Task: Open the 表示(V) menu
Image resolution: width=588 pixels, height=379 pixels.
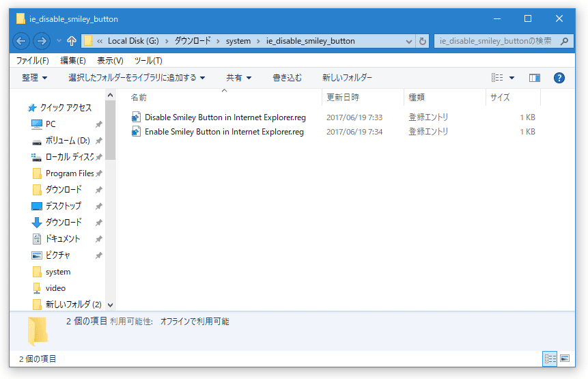Action: [110, 61]
